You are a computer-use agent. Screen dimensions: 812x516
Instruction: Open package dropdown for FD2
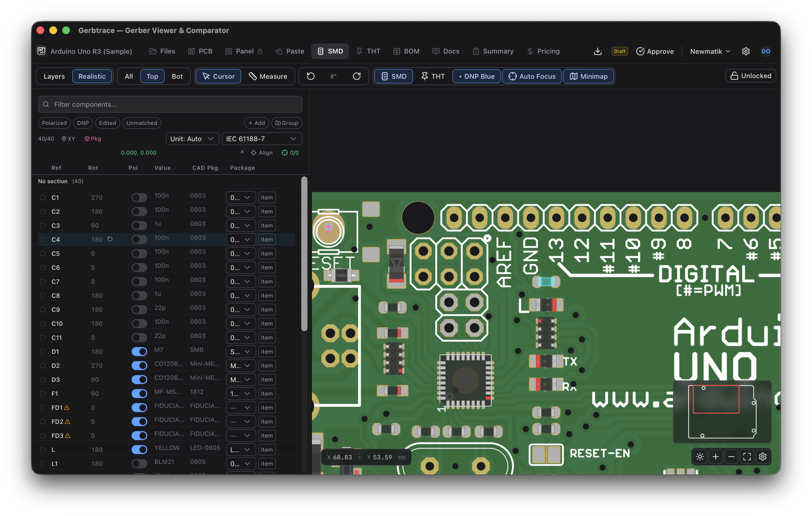point(241,422)
